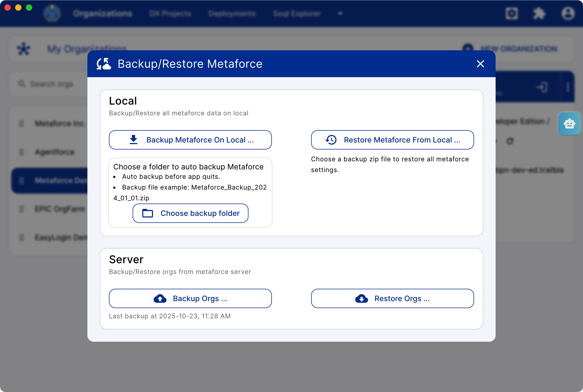Screen dimensions: 583x392
Task: Click the 'Local' section heading
Action: point(123,101)
